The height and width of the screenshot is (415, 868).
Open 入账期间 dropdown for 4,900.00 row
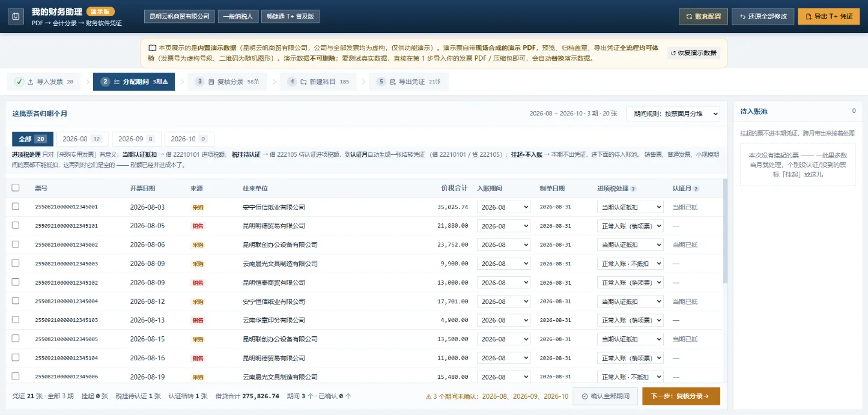[504, 320]
